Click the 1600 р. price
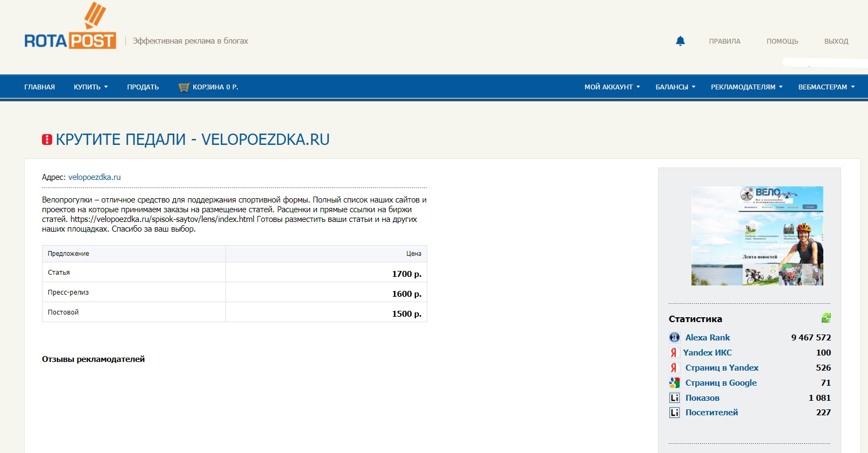Viewport: 868px width, 453px height. (407, 294)
